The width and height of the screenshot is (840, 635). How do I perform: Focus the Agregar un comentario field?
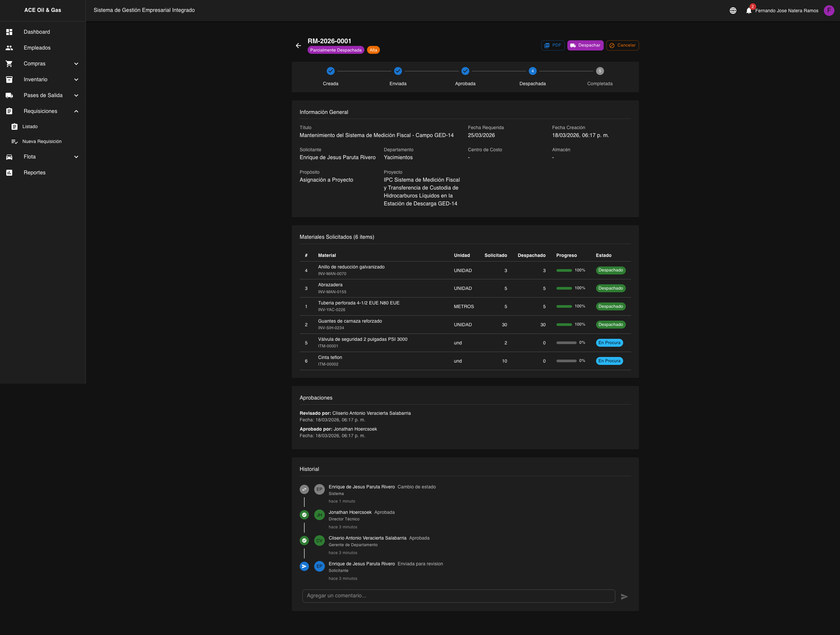pos(458,596)
